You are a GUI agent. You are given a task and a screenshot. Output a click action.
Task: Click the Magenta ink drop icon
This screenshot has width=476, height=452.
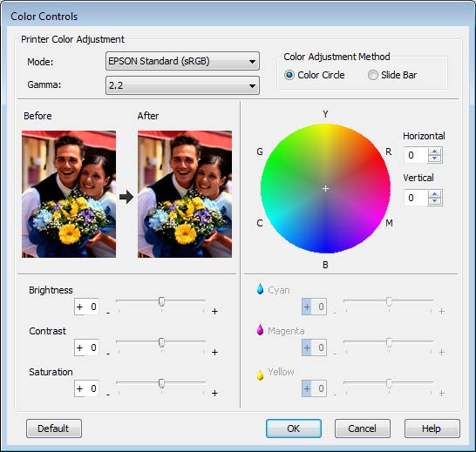coord(260,330)
